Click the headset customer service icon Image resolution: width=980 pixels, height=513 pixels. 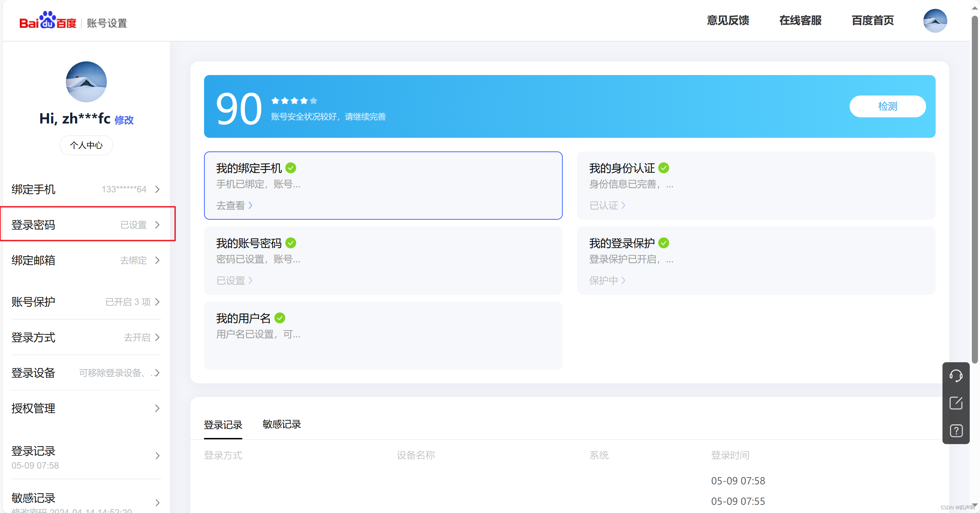[955, 376]
